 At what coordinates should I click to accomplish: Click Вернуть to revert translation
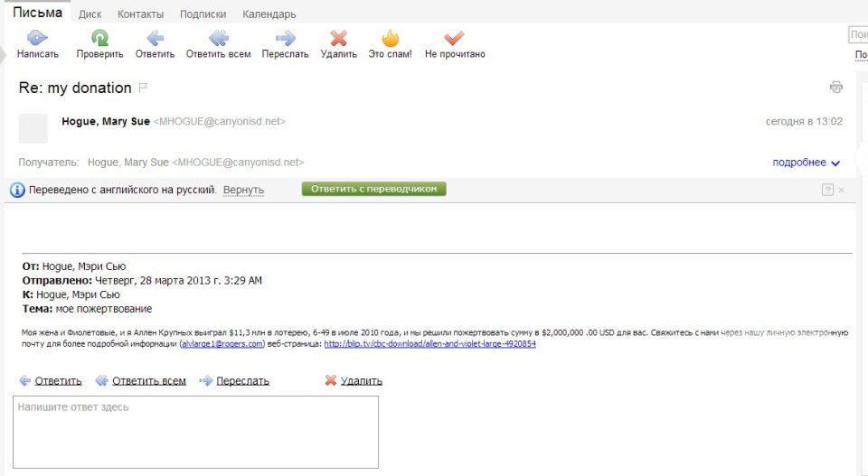(x=243, y=190)
